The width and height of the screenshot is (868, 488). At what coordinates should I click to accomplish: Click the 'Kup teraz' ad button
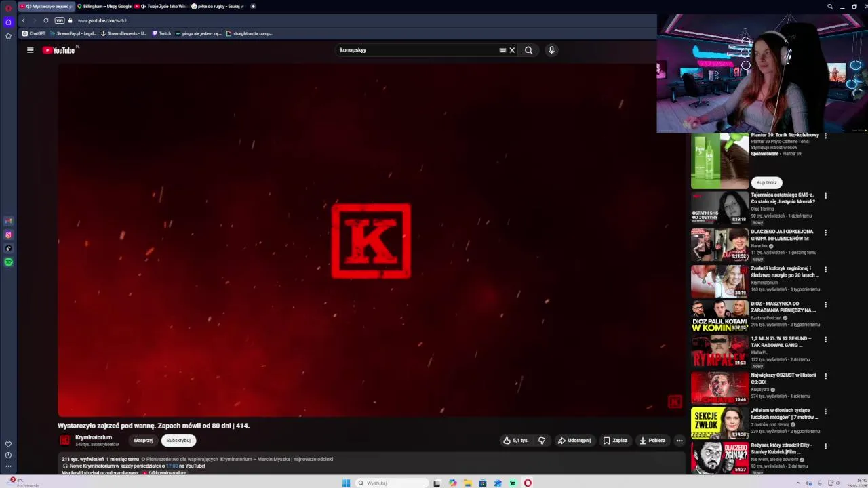point(766,182)
